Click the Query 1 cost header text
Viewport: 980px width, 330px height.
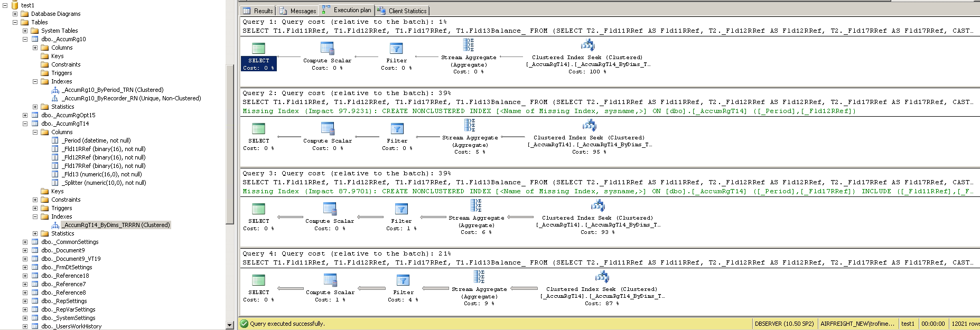pyautogui.click(x=344, y=22)
